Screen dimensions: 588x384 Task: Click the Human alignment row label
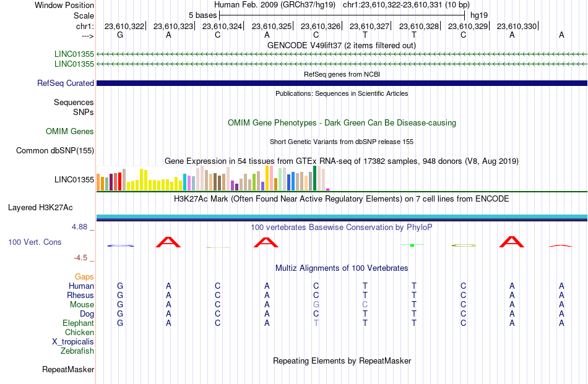click(81, 286)
